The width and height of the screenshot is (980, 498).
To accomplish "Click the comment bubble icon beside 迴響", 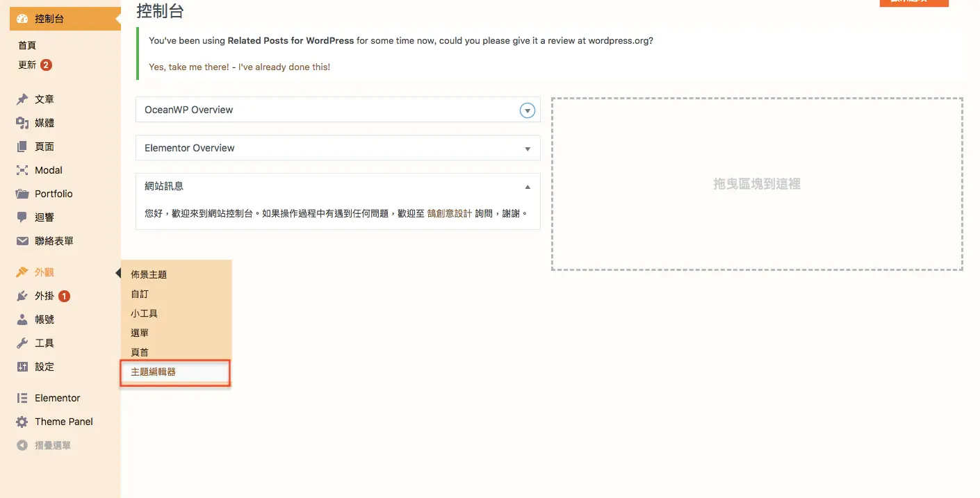I will click(22, 217).
